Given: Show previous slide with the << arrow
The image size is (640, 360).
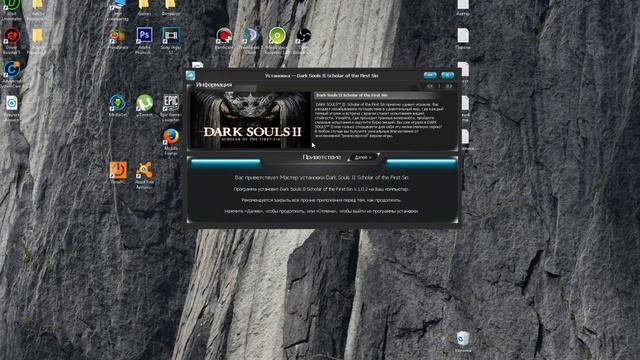Looking at the screenshot, I should click(430, 86).
